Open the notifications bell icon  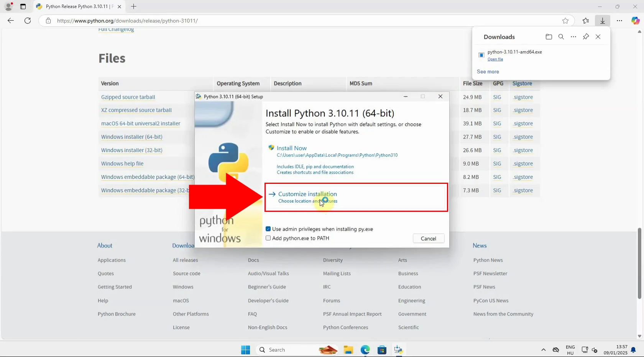point(633,350)
